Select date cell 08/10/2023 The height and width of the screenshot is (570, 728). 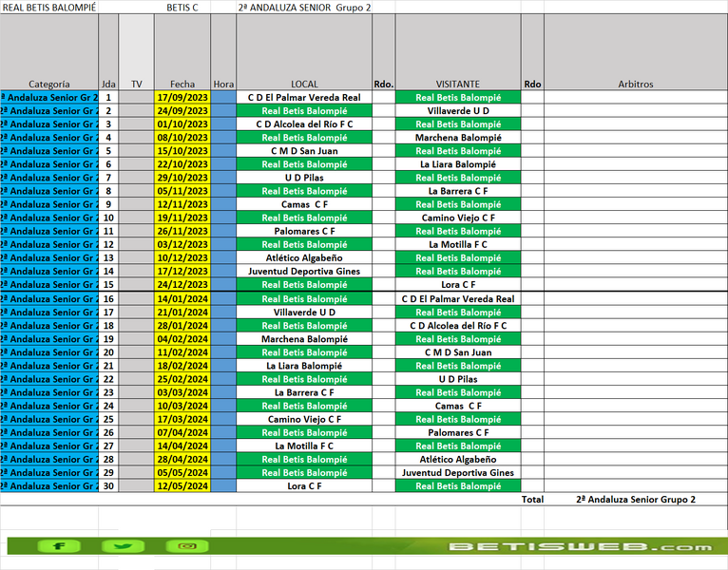click(182, 138)
